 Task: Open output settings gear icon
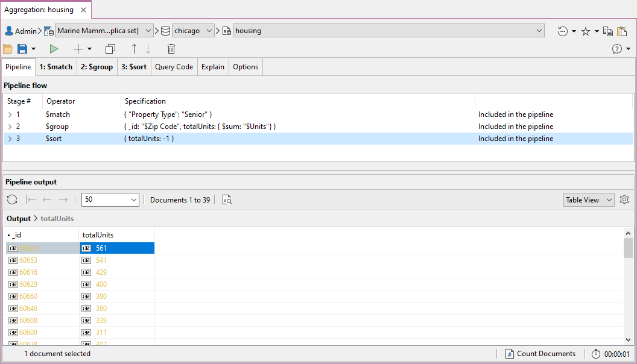(624, 200)
